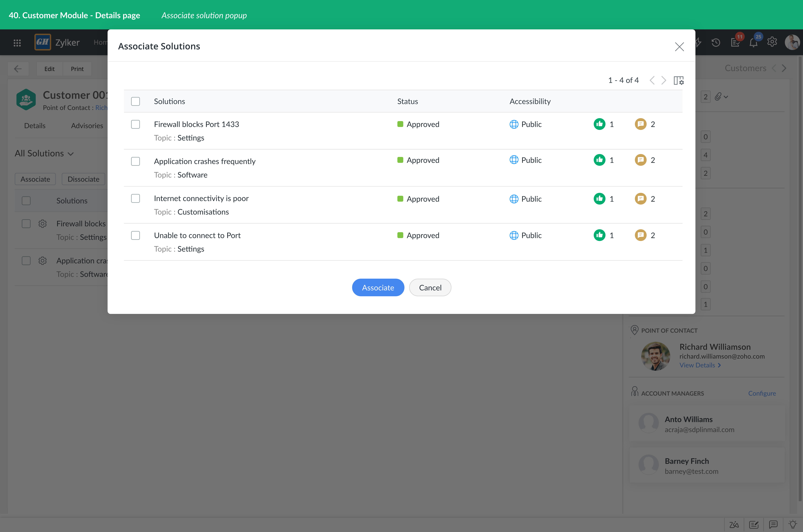Click the Accessibility column header

530,101
